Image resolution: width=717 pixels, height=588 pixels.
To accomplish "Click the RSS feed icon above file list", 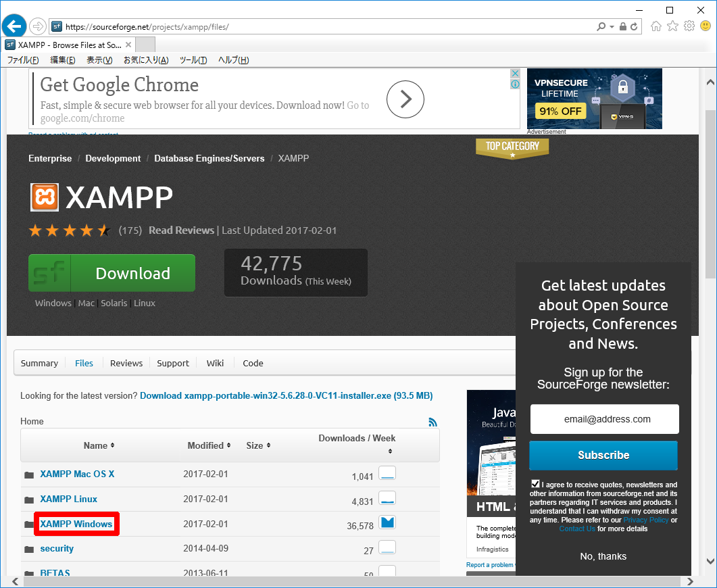I will point(432,422).
